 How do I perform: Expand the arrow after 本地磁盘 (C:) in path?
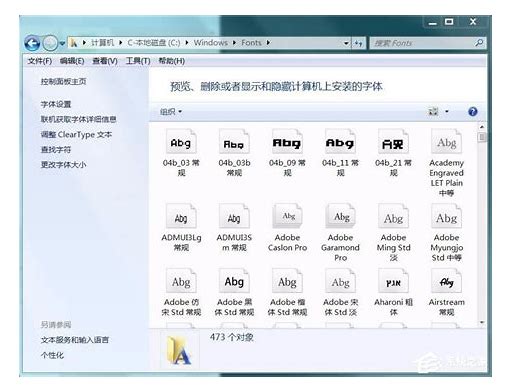click(187, 43)
